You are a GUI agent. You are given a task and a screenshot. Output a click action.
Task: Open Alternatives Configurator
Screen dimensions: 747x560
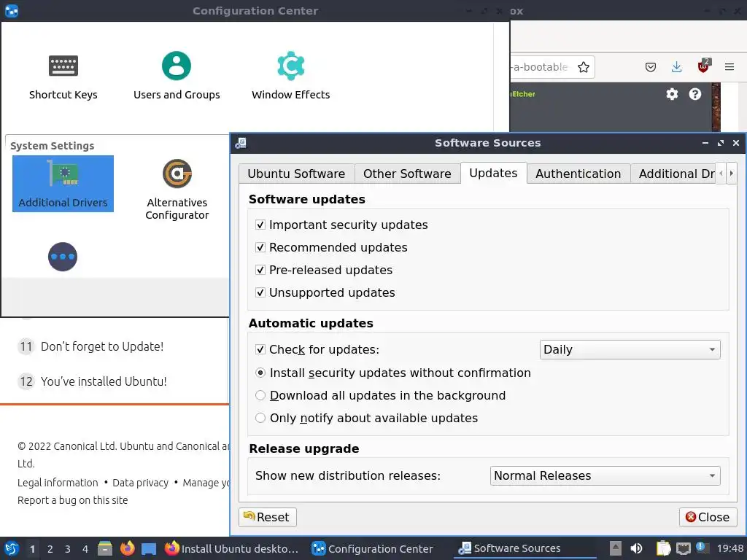click(177, 190)
